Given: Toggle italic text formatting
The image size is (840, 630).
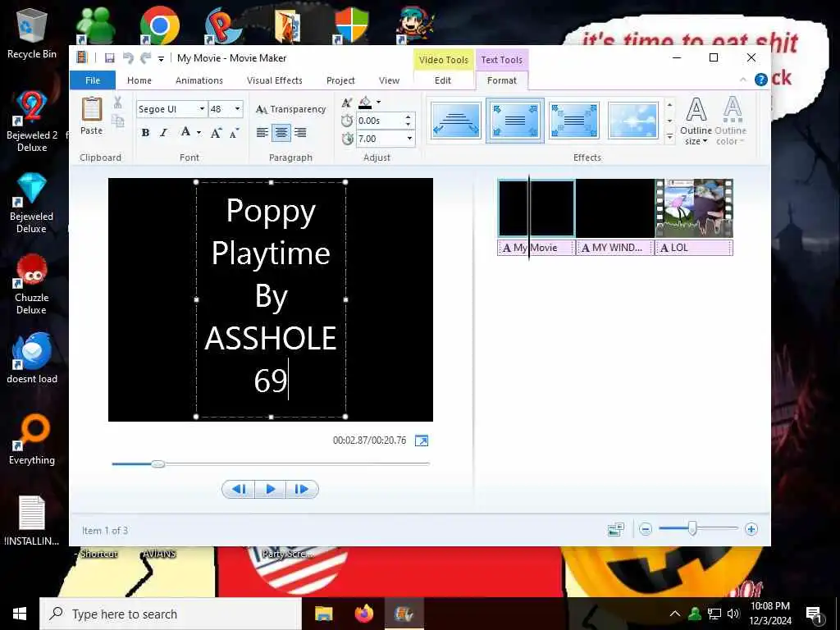Looking at the screenshot, I should tap(164, 133).
